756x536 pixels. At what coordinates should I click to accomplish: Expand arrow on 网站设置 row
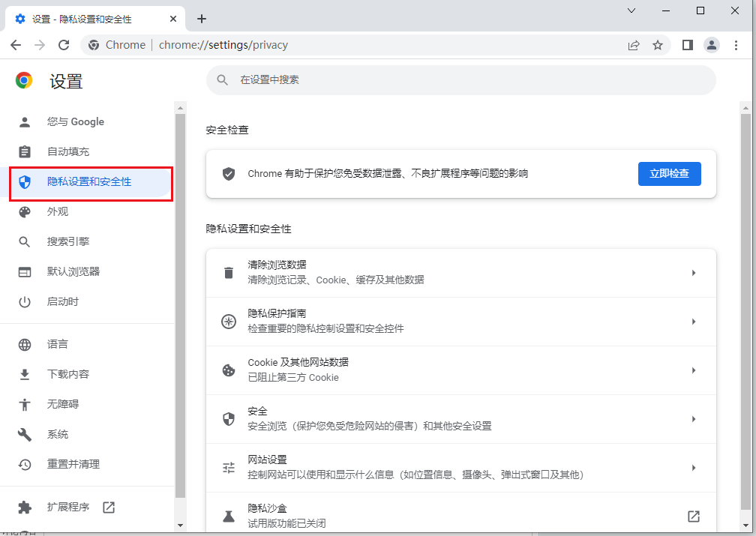pos(693,468)
